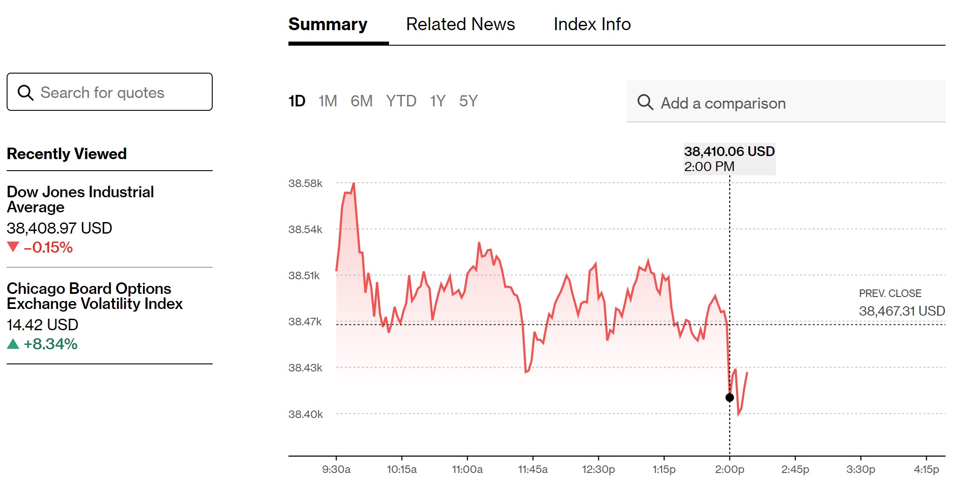Open Chicago Board Options Exchange Volatility Index
Screen dimensions: 980x496
coord(94,296)
